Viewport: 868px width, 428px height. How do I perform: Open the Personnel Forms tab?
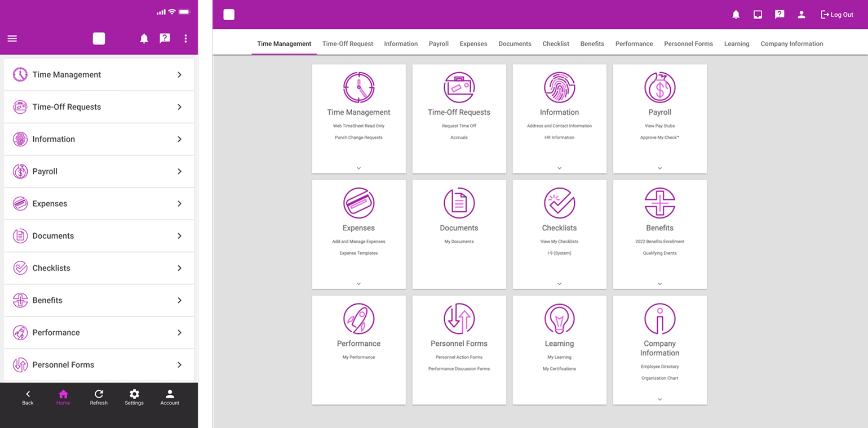click(688, 43)
